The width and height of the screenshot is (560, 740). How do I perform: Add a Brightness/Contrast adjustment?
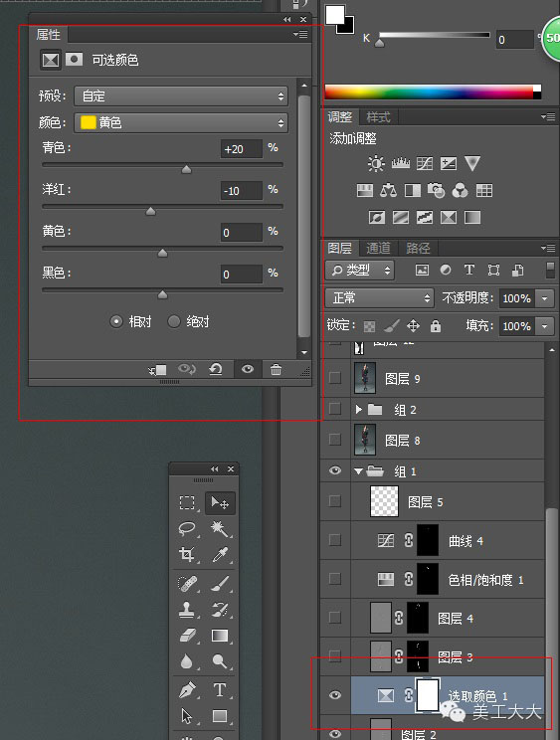click(x=376, y=163)
